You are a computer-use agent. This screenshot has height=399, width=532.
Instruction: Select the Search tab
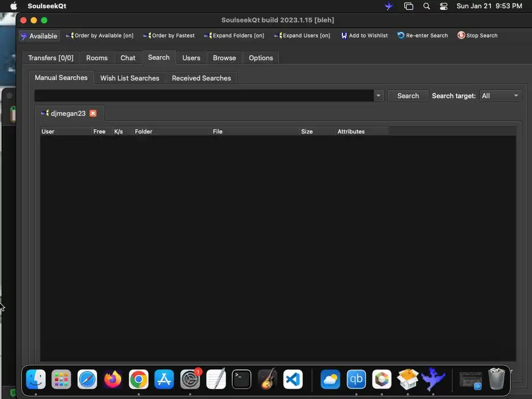click(x=159, y=58)
